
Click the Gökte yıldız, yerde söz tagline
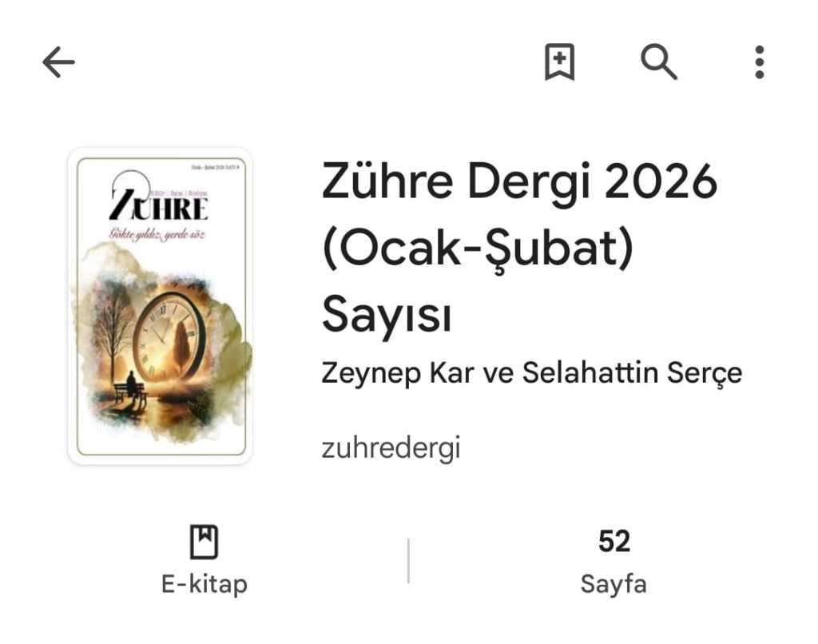point(157,235)
